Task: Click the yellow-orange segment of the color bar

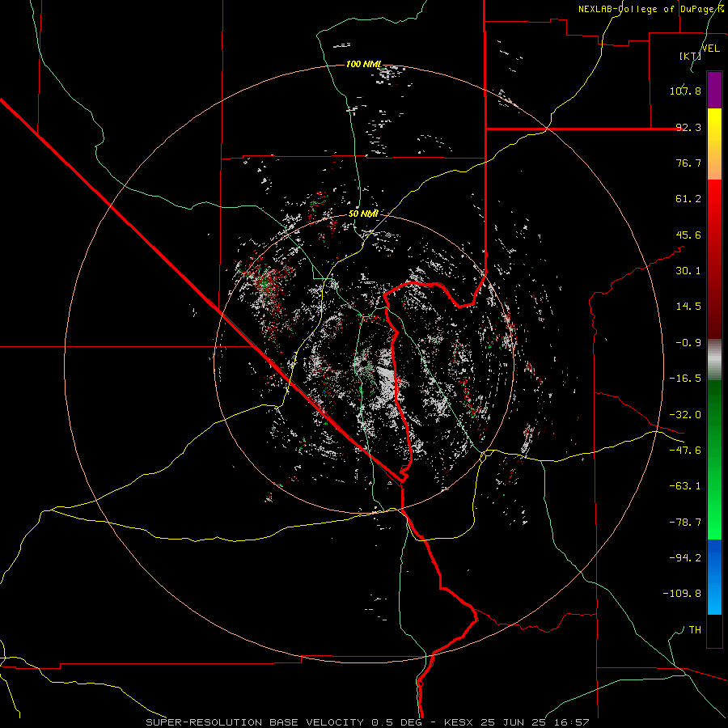Action: pyautogui.click(x=714, y=144)
